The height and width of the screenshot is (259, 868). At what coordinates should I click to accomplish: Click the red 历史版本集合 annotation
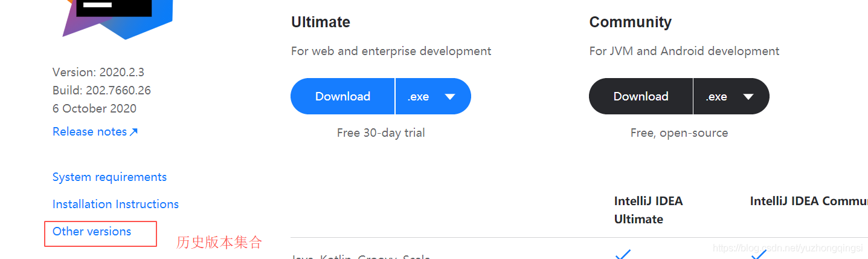[x=219, y=243]
